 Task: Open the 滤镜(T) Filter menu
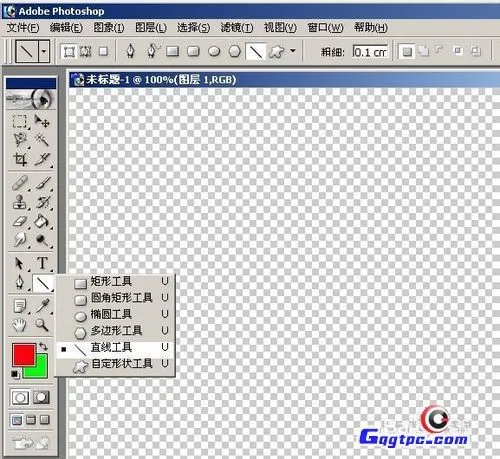pyautogui.click(x=237, y=28)
